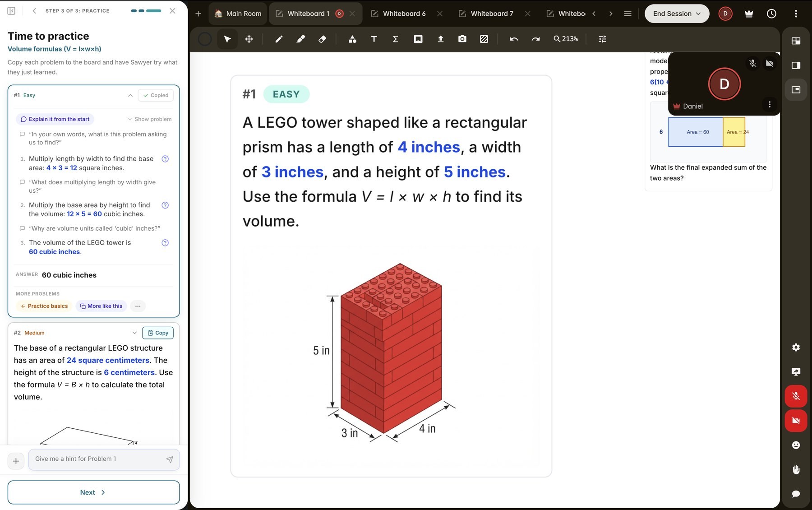The width and height of the screenshot is (812, 510).
Task: Open the whiteboard adjustment sliders icon
Action: point(602,39)
